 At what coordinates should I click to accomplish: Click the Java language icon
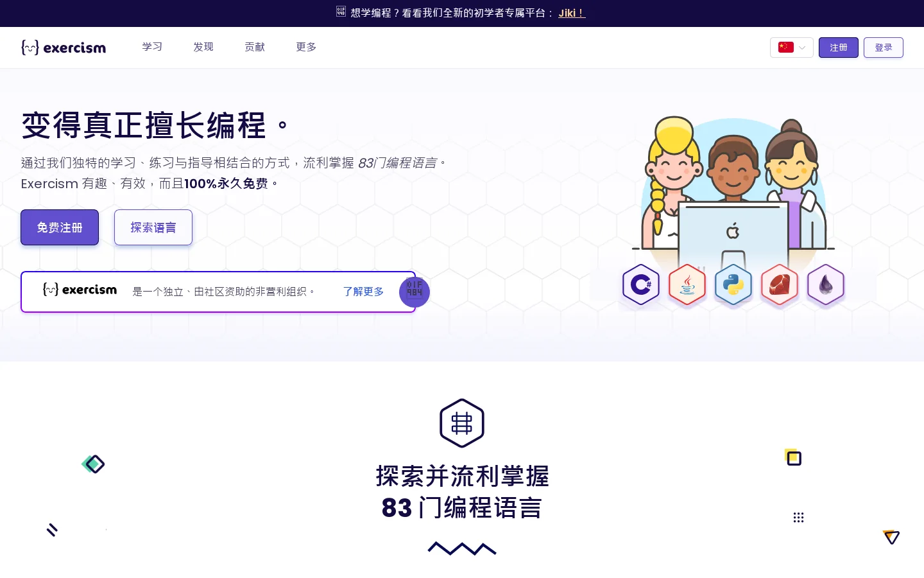687,285
